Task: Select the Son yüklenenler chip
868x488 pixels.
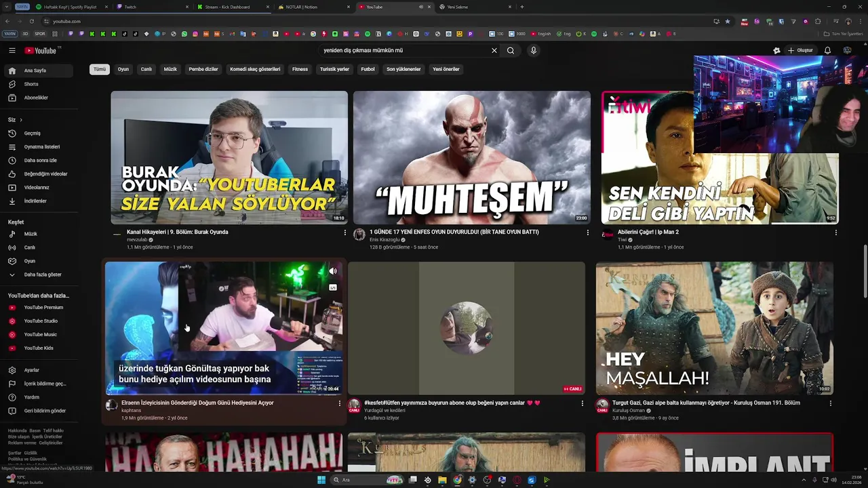Action: (403, 69)
